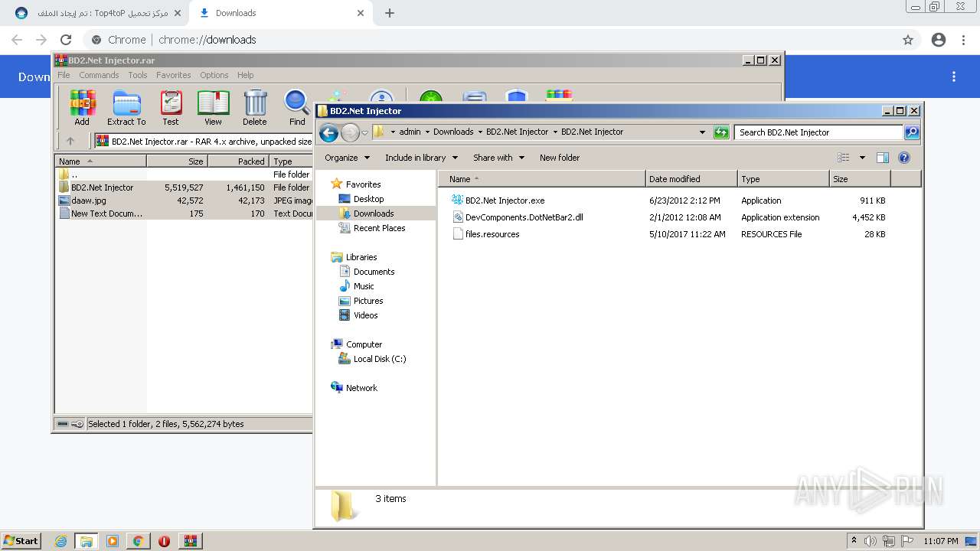
Task: Open the Organize dropdown in Explorer
Action: (x=347, y=158)
